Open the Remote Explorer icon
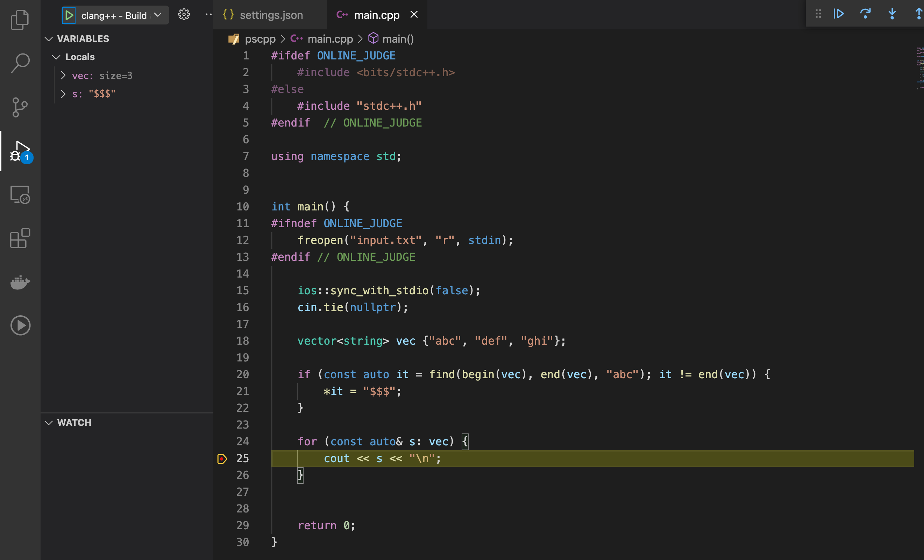924x560 pixels. pyautogui.click(x=20, y=195)
